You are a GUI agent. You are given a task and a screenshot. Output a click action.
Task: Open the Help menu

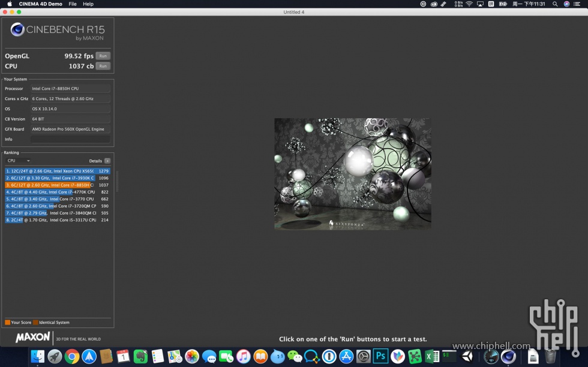(x=88, y=4)
